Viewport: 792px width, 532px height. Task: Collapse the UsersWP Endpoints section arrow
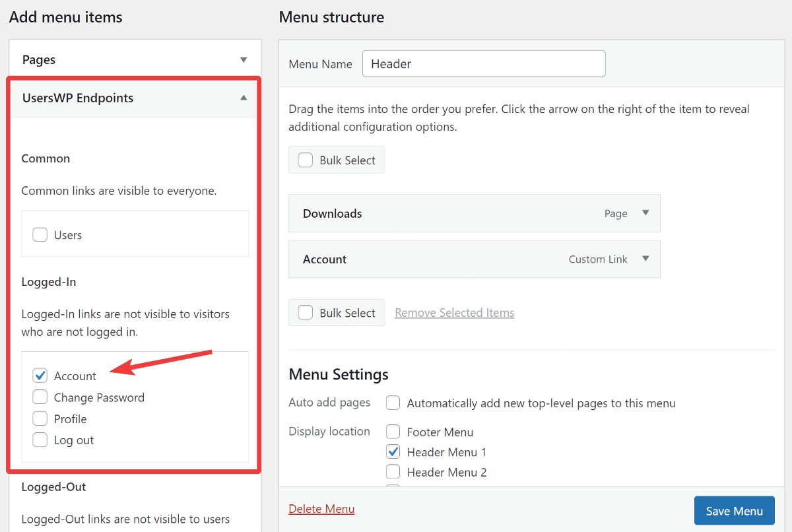tap(244, 98)
